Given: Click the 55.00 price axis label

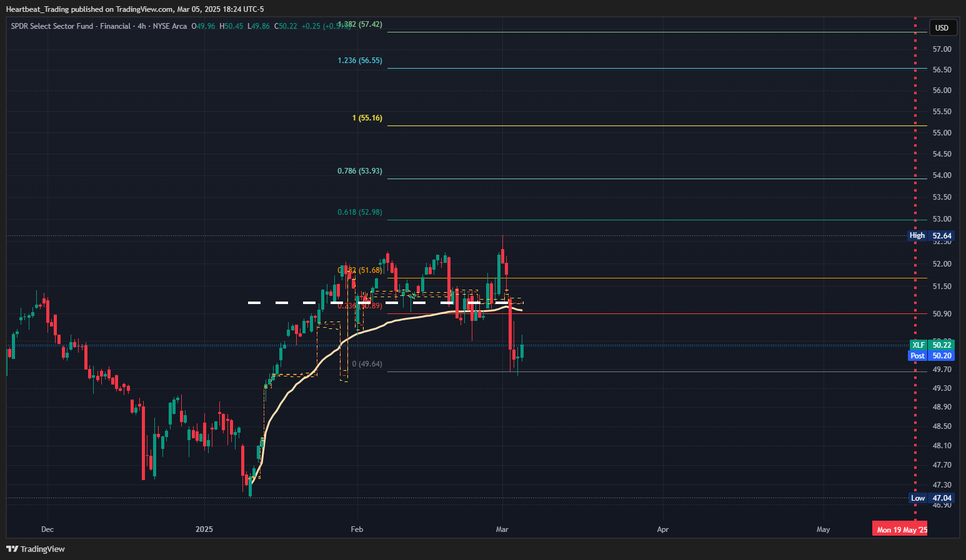Looking at the screenshot, I should (x=942, y=133).
